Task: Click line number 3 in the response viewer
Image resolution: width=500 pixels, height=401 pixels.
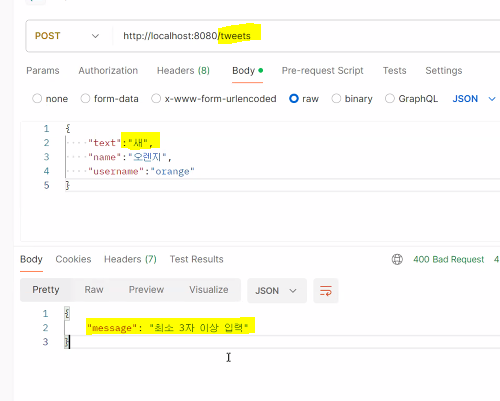Action: click(45, 342)
